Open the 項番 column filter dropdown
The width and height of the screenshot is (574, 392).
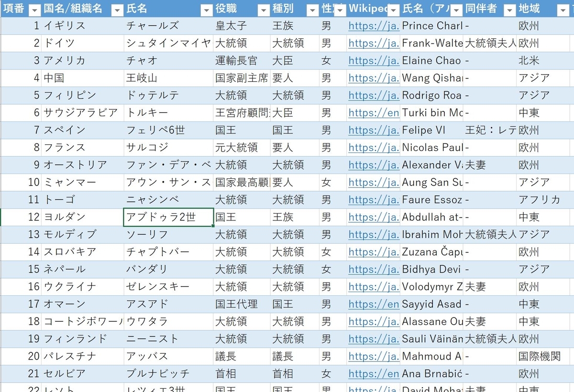pos(34,9)
